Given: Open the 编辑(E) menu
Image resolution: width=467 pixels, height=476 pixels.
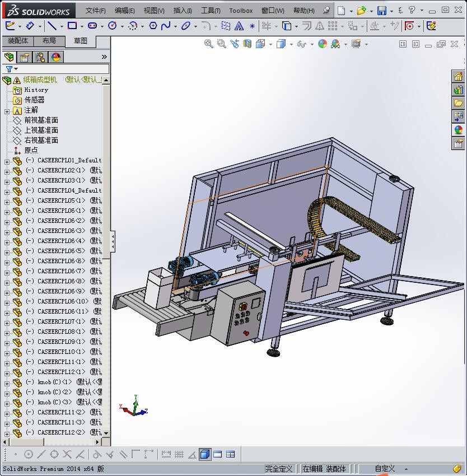Looking at the screenshot, I should coord(124,11).
